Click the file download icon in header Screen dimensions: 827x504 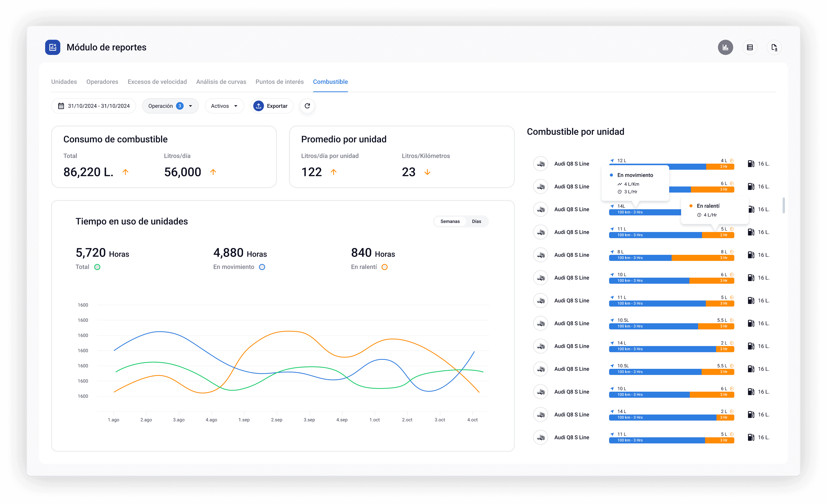click(x=774, y=47)
